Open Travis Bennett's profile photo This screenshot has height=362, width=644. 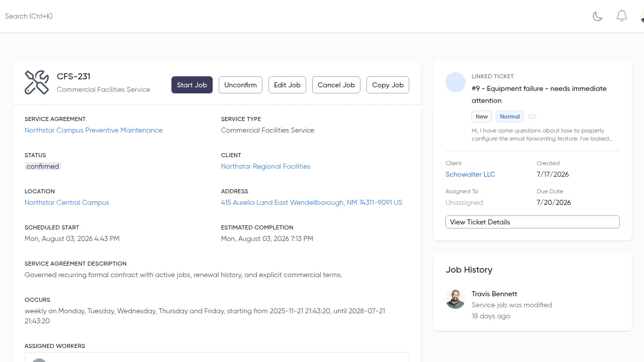(x=455, y=299)
